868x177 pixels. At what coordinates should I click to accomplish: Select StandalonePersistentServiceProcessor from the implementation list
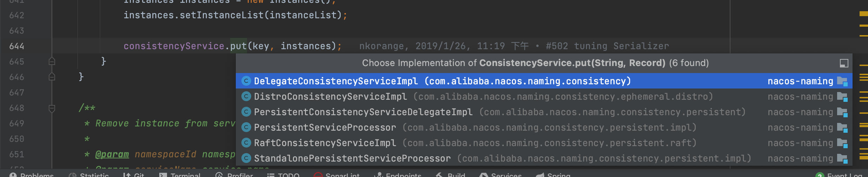tap(352, 158)
